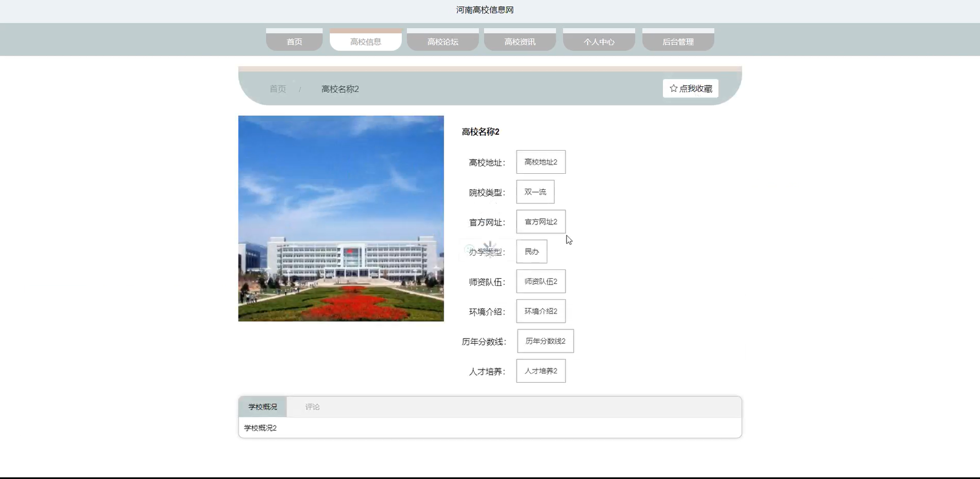Open the 个人中心 tab
Screen dimensions: 980x479
(x=599, y=40)
